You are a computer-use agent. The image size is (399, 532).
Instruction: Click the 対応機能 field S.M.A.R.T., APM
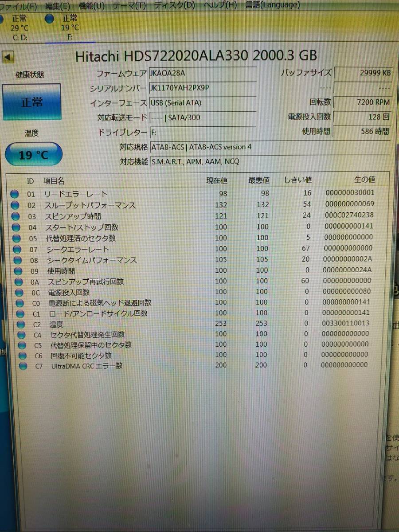(x=270, y=161)
